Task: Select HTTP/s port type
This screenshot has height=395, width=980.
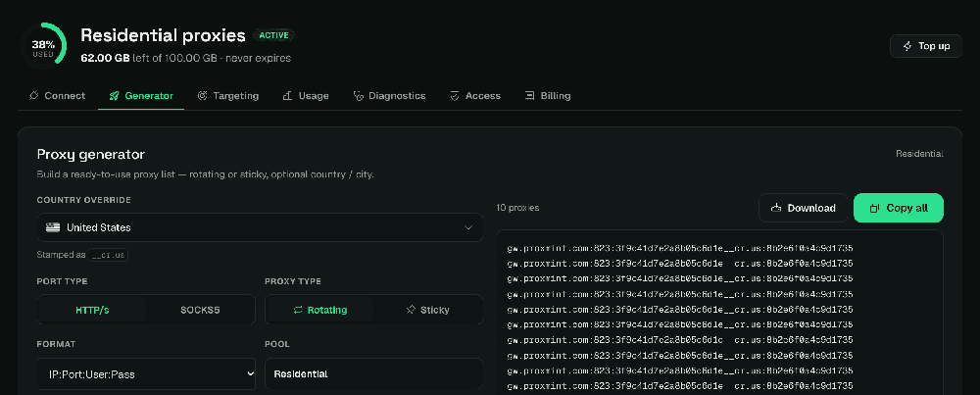Action: (x=92, y=310)
